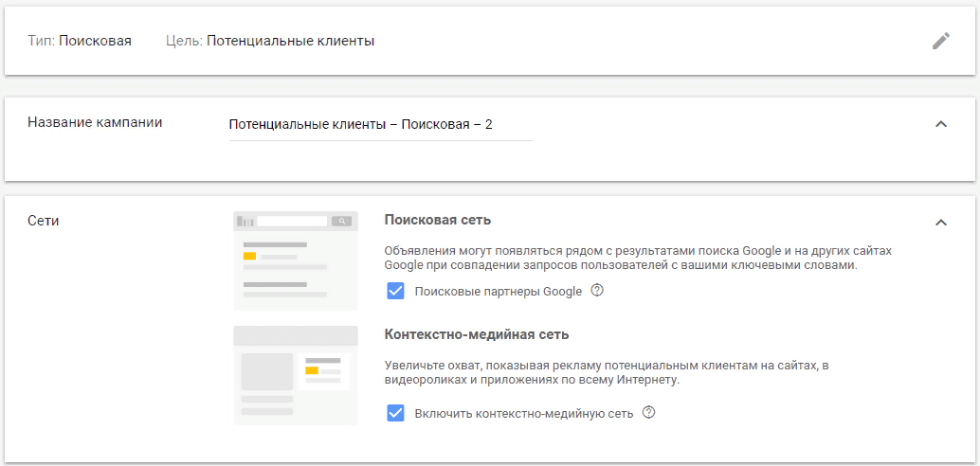980x466 pixels.
Task: Click the campaign name input field
Action: point(380,125)
